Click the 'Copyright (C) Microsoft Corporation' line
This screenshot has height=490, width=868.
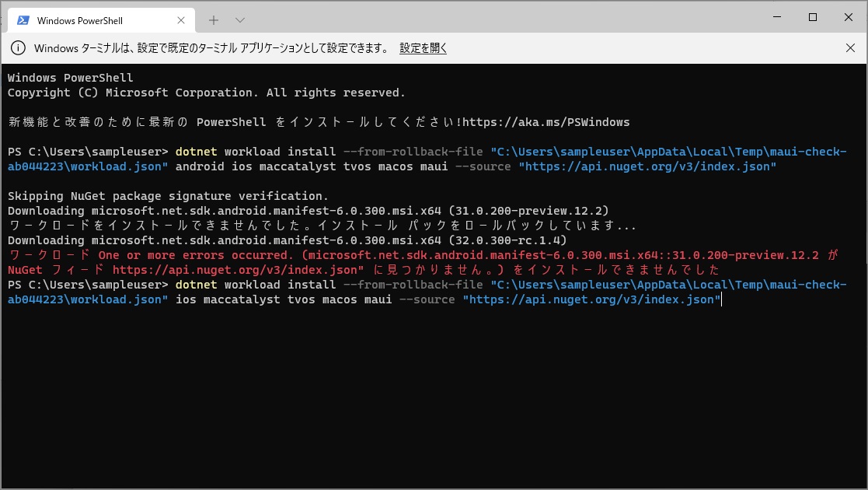[207, 93]
